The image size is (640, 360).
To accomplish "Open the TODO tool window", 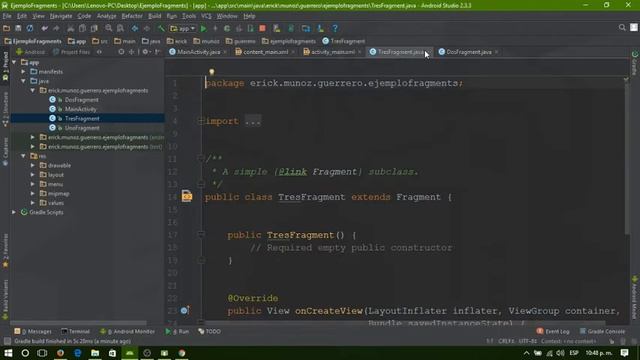I will (x=209, y=331).
